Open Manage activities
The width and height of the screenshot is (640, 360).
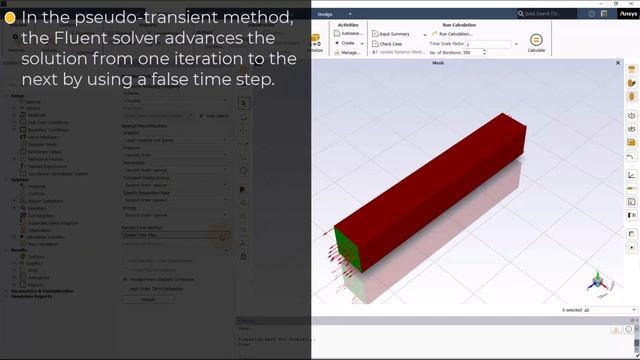(347, 52)
